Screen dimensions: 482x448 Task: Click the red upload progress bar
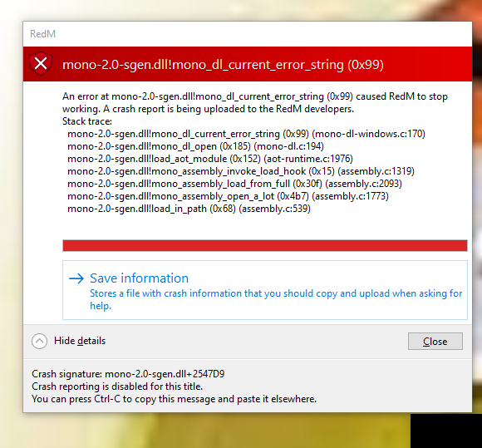[x=265, y=246]
